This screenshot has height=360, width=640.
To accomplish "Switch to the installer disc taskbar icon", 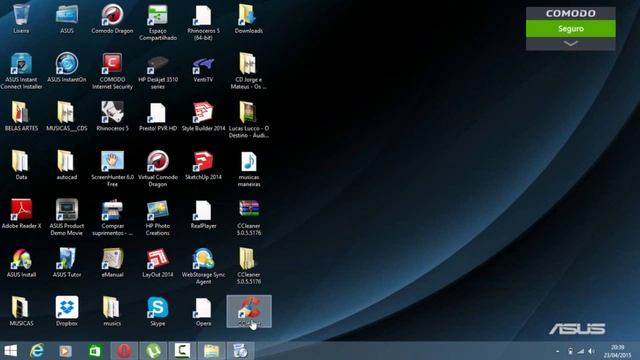I will 240,351.
